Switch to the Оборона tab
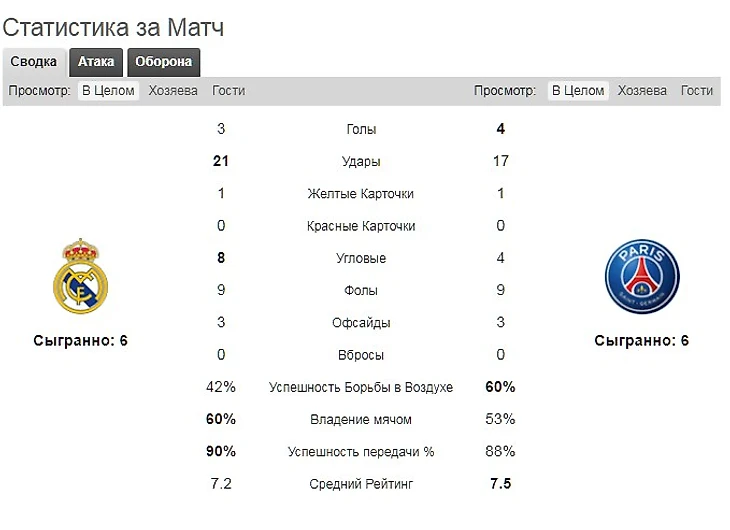 point(164,62)
